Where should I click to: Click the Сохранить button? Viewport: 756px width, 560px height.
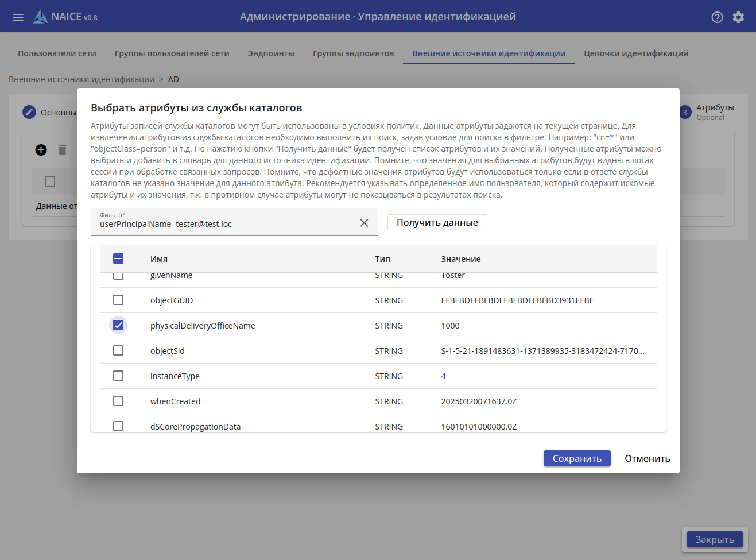pos(577,458)
